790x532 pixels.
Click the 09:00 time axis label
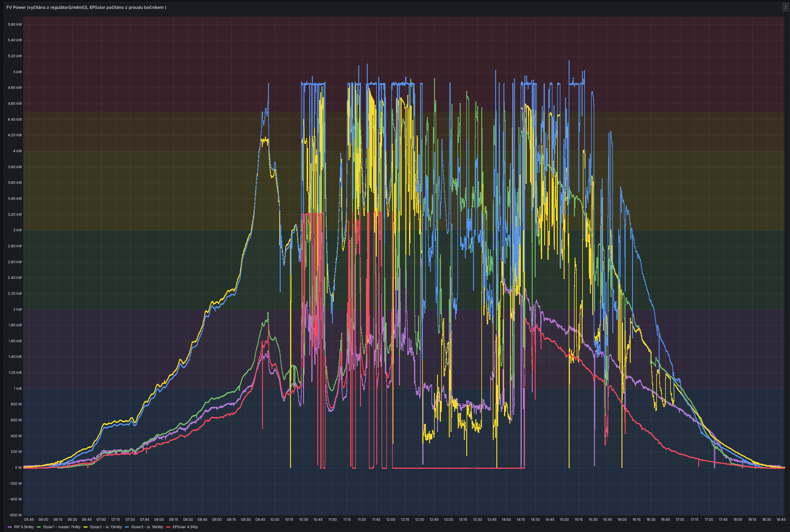pyautogui.click(x=217, y=519)
